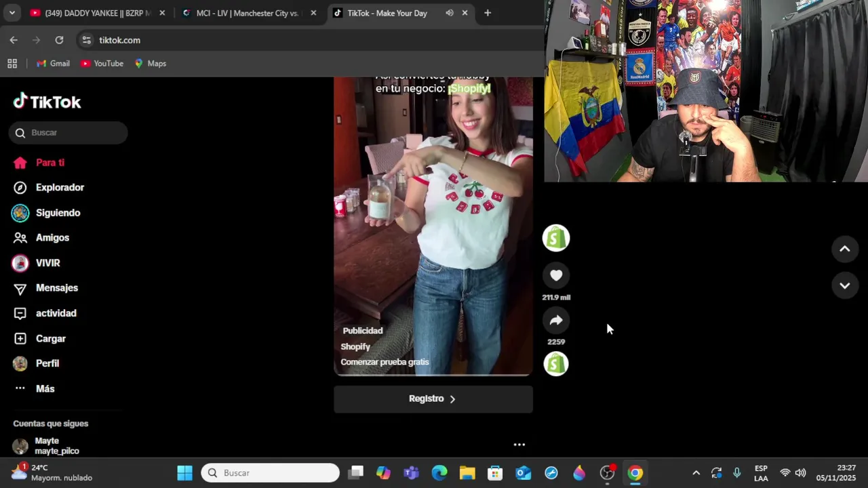Viewport: 868px width, 488px height.
Task: Show hidden system tray icons
Action: click(x=696, y=472)
